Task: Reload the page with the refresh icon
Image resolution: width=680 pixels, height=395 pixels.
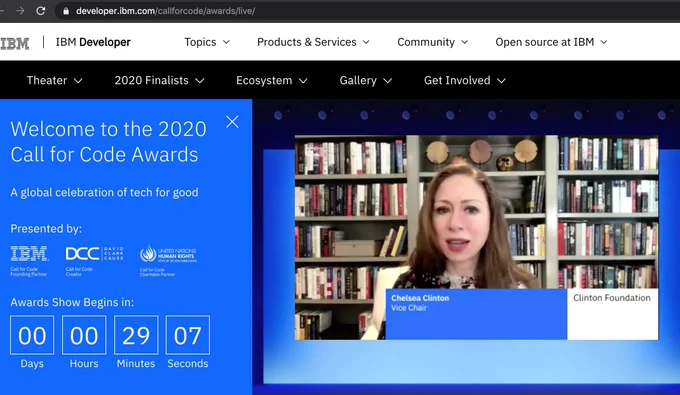Action: (40, 11)
